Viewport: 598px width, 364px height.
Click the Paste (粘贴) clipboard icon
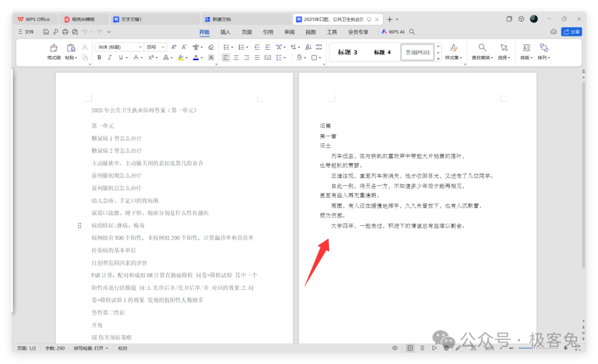click(x=70, y=48)
